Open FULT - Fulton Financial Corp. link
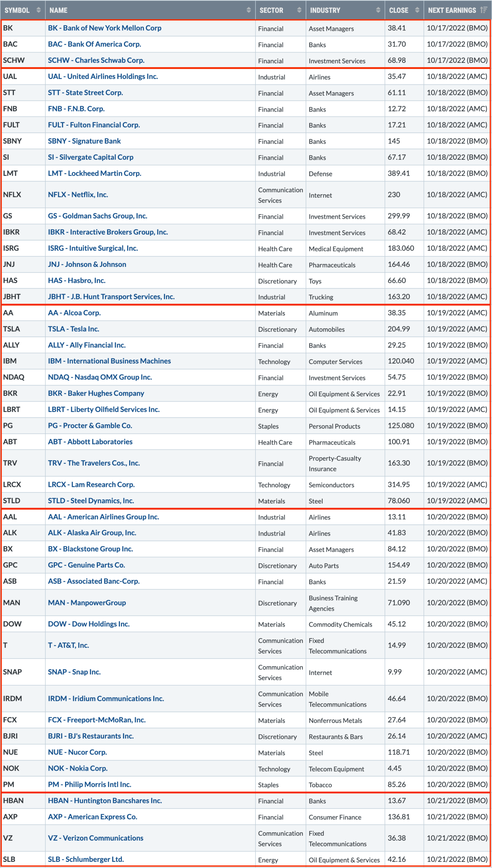Image resolution: width=492 pixels, height=868 pixels. tap(94, 125)
